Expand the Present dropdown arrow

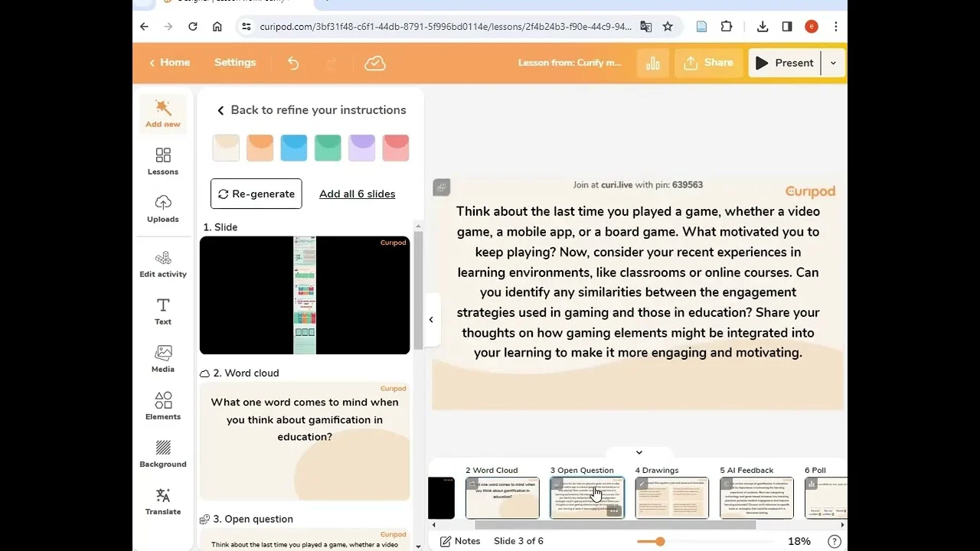833,64
